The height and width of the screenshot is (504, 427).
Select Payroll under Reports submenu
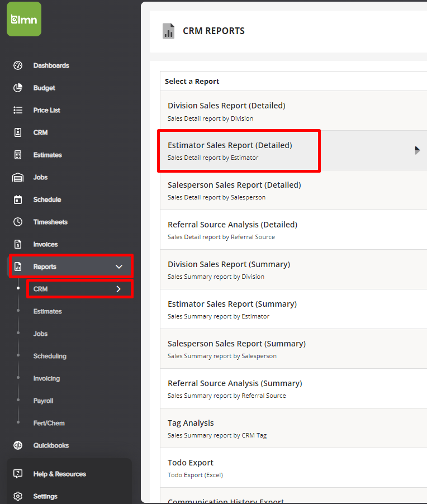[43, 401]
